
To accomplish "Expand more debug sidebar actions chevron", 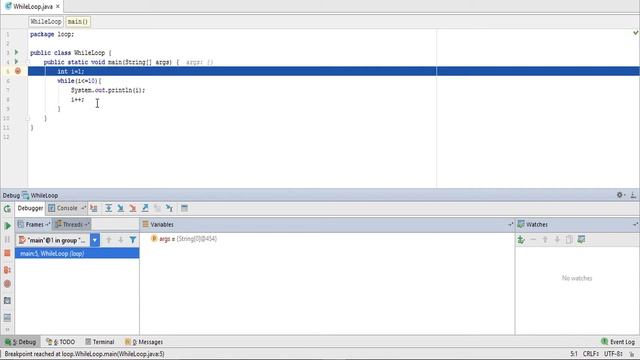I will [x=7, y=329].
